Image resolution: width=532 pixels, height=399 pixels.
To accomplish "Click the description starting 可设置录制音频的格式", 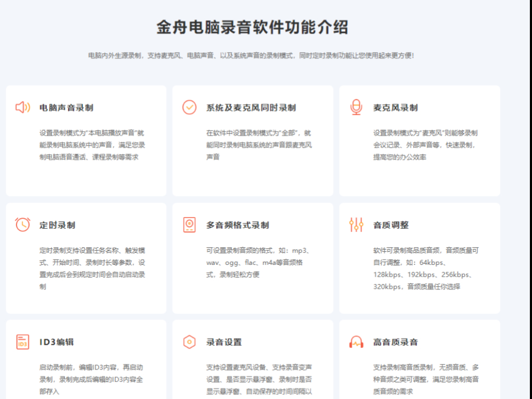I will point(258,262).
